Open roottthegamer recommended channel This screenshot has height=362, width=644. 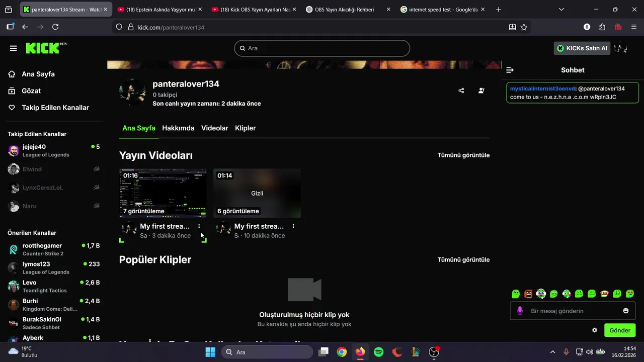54,249
